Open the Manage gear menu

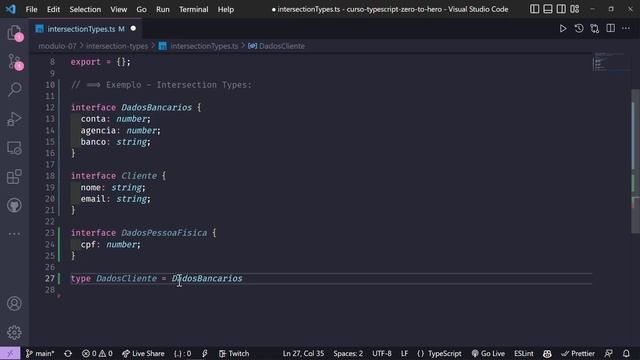(x=14, y=333)
